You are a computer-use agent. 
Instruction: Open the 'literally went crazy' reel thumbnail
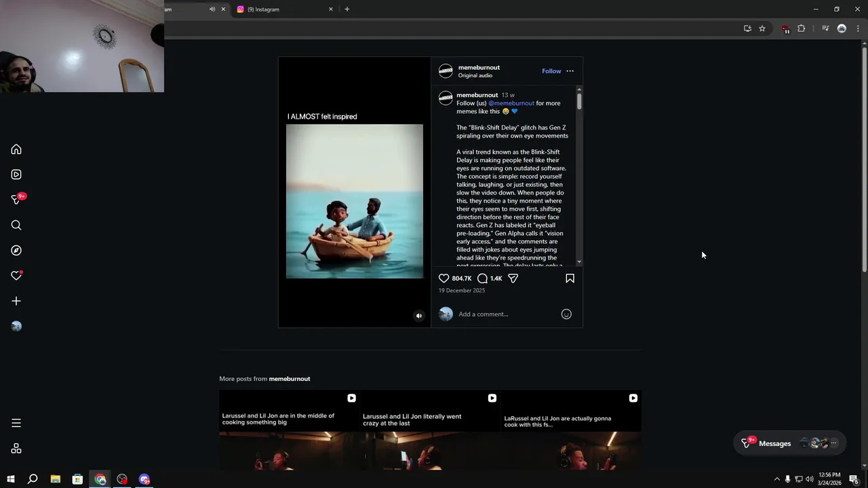pos(430,430)
